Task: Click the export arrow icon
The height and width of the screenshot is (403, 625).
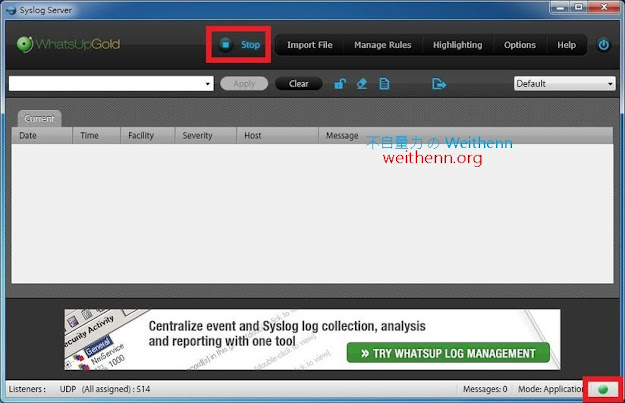Action: (x=438, y=84)
